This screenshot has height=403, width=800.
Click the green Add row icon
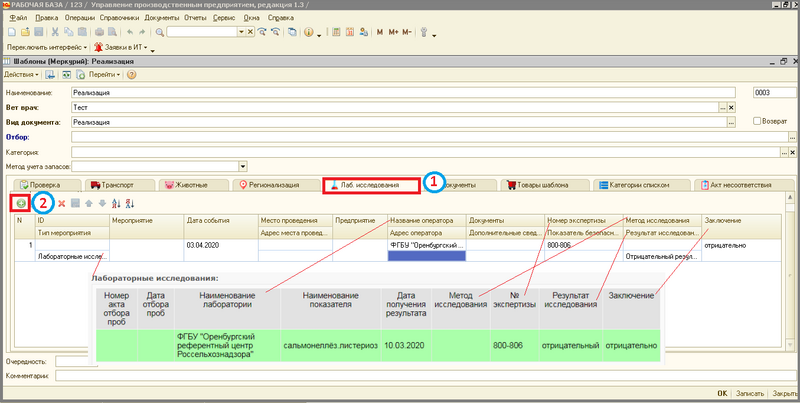point(21,203)
